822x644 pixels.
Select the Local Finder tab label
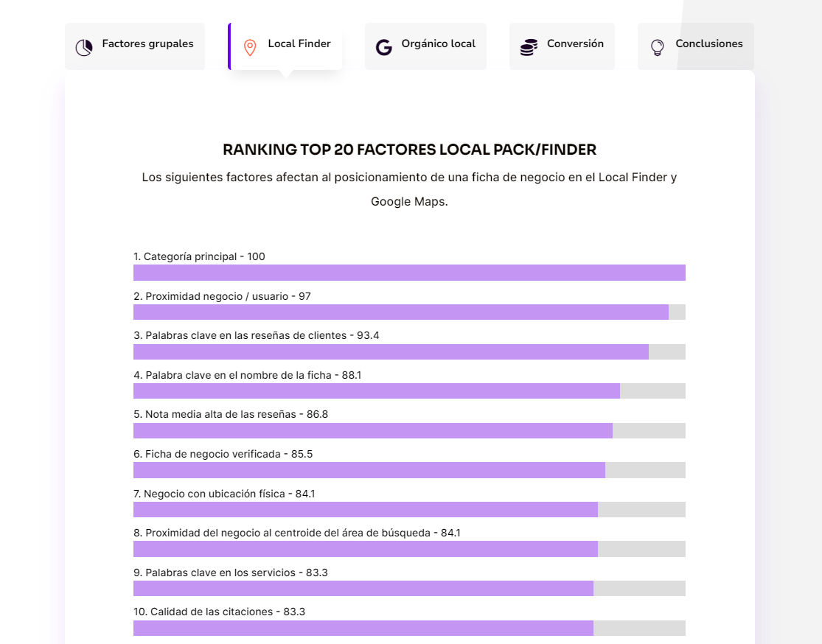(299, 44)
